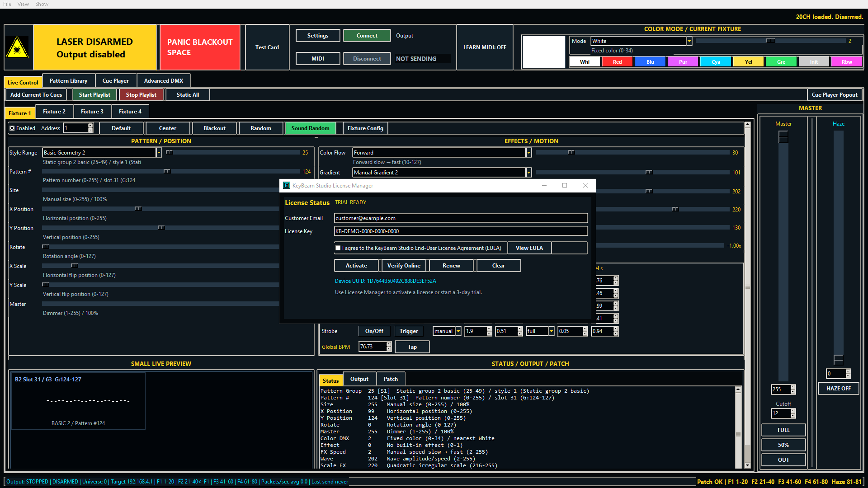Toggle the Fixture Enabled checkbox
Viewport: 868px width, 488px height.
[x=12, y=128]
